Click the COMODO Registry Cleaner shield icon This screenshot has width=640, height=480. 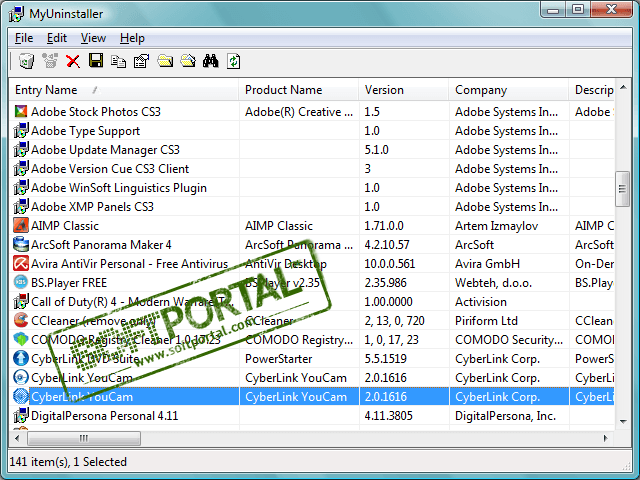(x=21, y=339)
